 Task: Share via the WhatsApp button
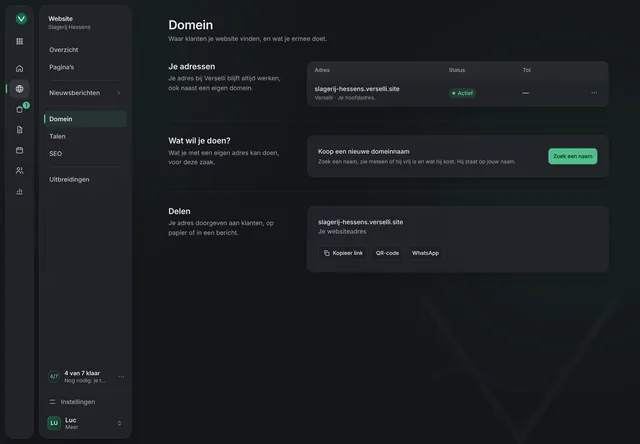[425, 253]
